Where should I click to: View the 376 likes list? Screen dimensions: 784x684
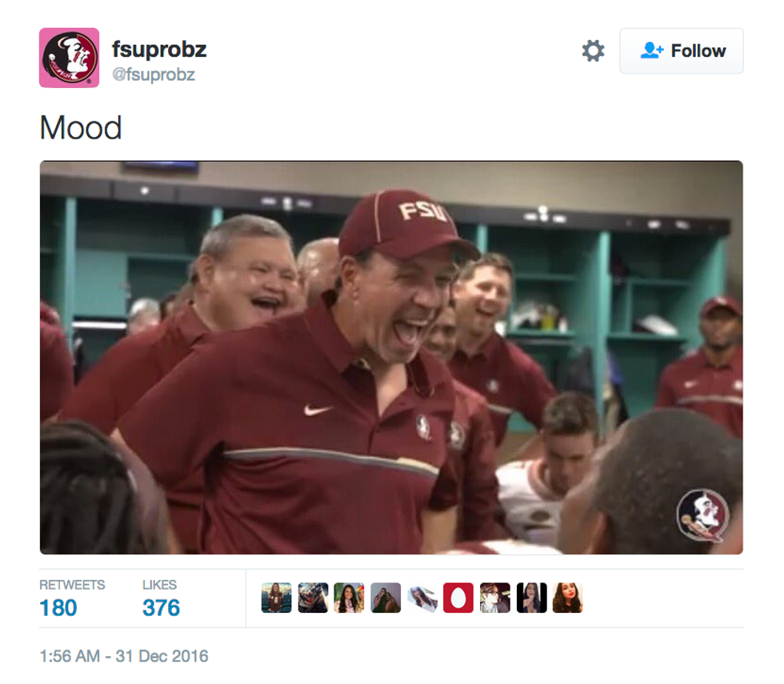pyautogui.click(x=161, y=608)
